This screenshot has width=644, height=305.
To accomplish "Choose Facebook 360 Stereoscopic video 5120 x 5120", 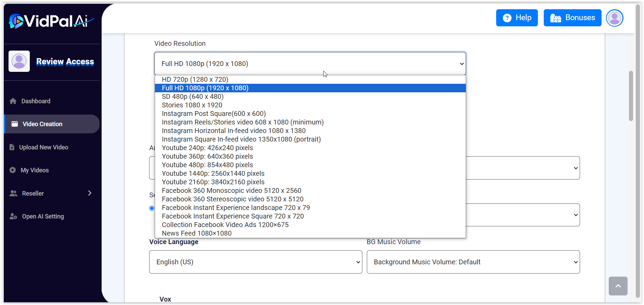I will pyautogui.click(x=310, y=199).
